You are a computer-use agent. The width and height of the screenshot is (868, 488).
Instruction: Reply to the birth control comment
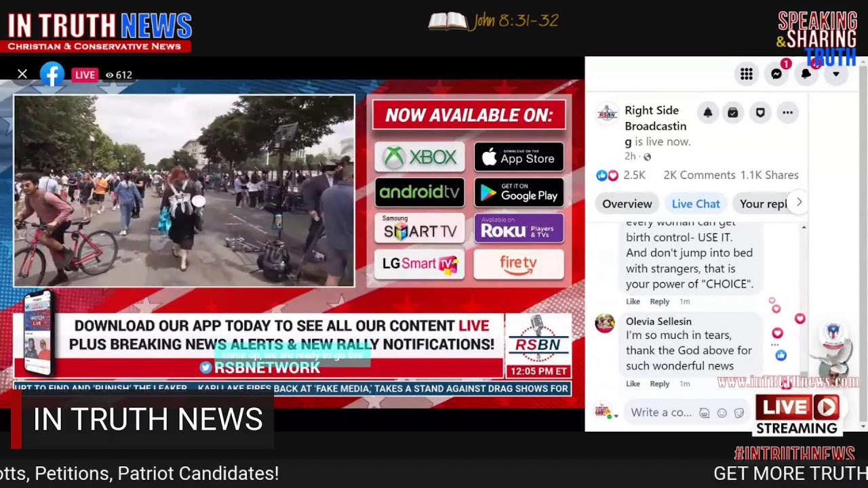[x=660, y=302]
